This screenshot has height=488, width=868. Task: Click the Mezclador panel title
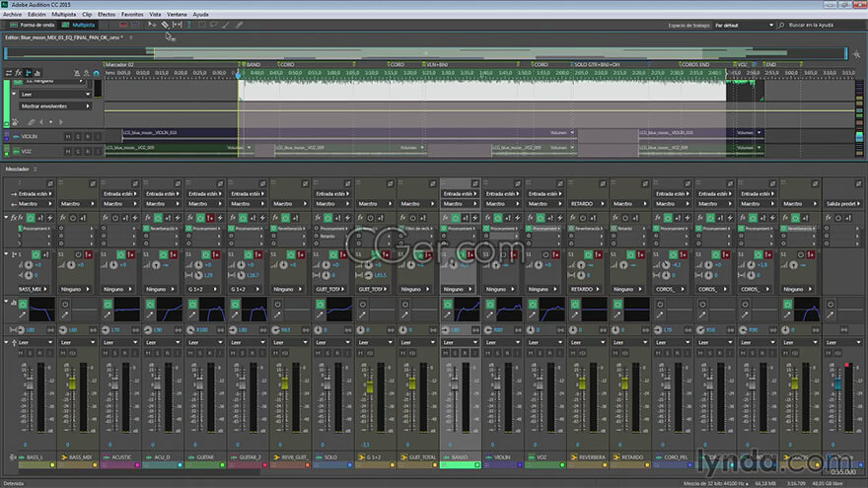17,170
